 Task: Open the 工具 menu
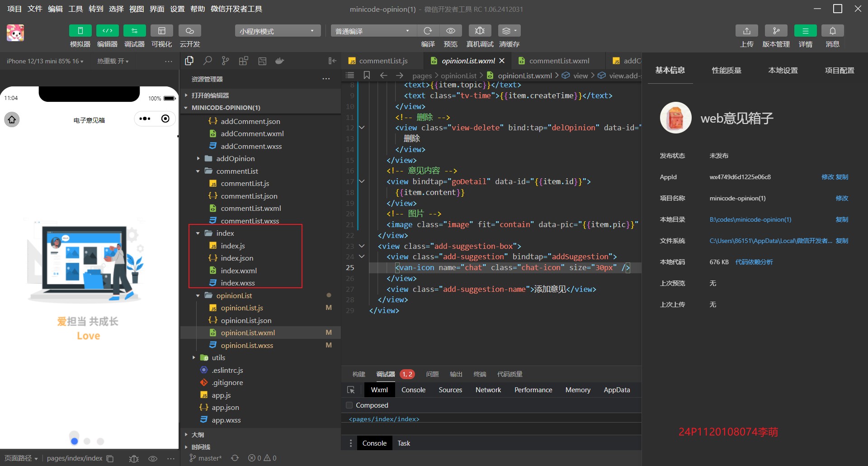[75, 9]
